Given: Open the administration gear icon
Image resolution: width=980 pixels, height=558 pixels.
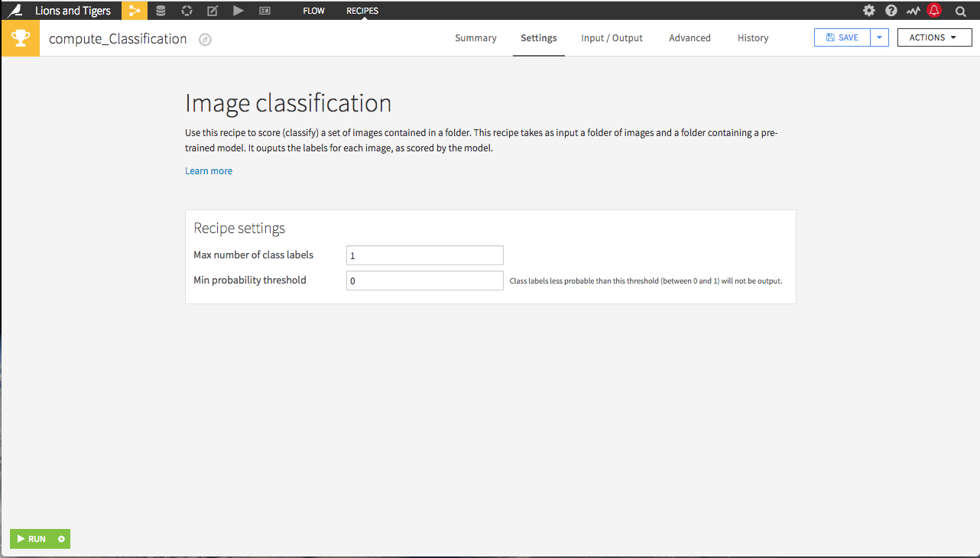Looking at the screenshot, I should 869,11.
